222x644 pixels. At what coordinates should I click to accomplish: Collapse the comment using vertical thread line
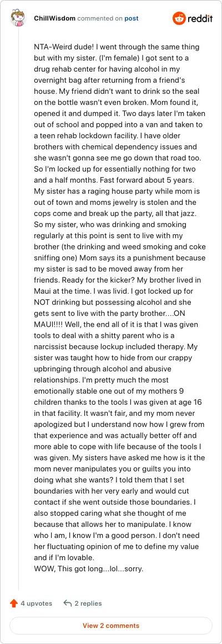click(x=18, y=308)
